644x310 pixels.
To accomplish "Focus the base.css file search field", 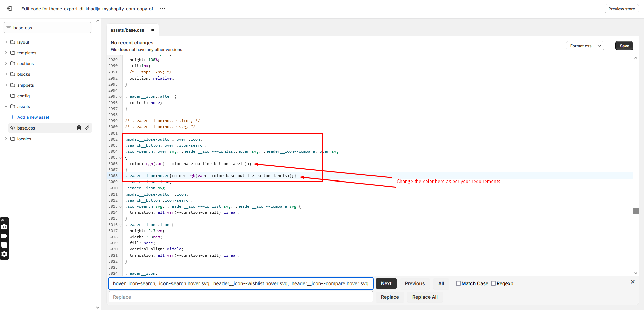I will click(x=47, y=28).
